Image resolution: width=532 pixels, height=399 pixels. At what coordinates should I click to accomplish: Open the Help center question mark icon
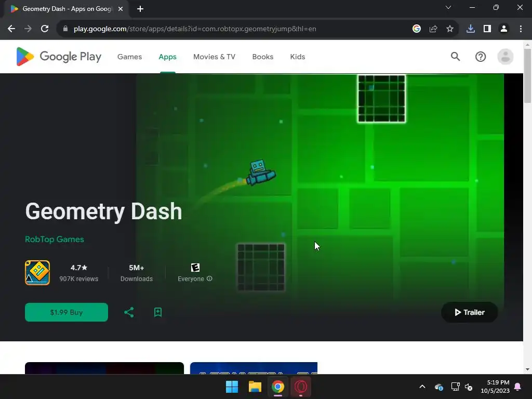[x=481, y=57]
